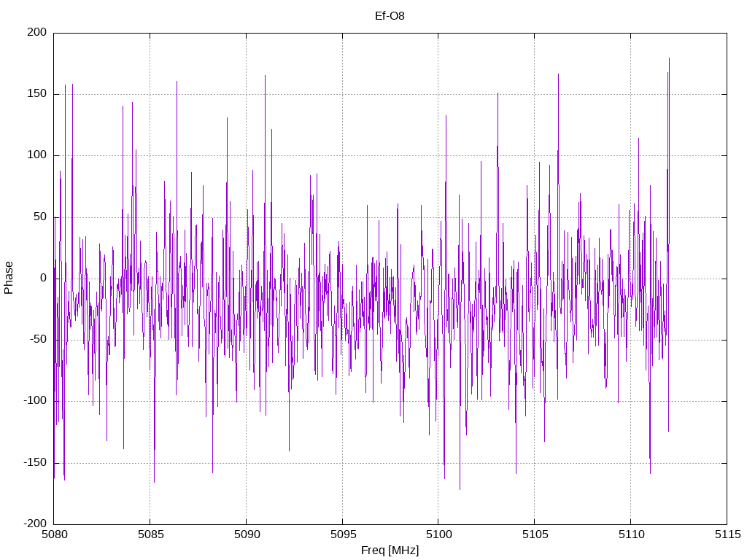The image size is (747, 560).
Task: Click the Phase y-axis label
Action: click(x=9, y=278)
